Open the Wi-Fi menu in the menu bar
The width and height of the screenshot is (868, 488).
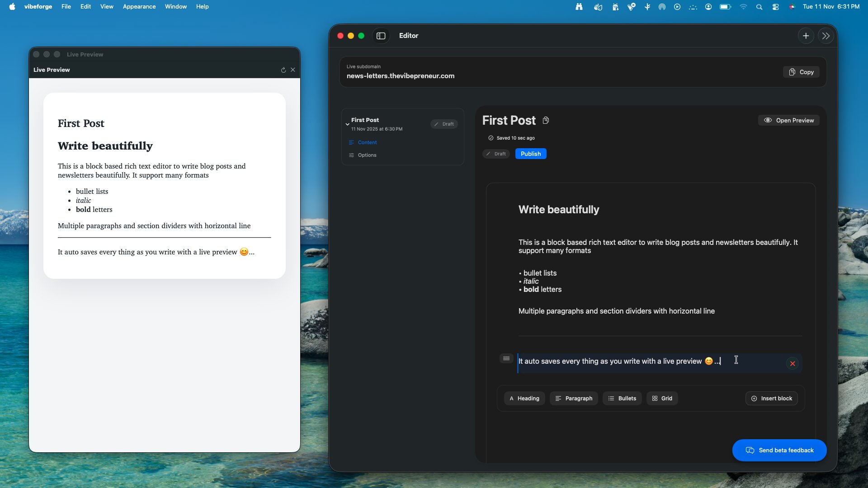pyautogui.click(x=743, y=7)
